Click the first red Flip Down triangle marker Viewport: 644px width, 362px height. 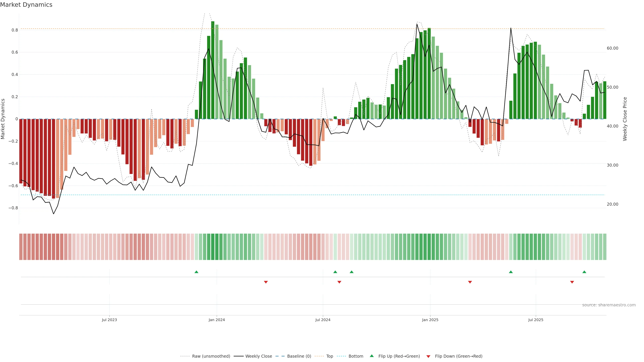266,282
